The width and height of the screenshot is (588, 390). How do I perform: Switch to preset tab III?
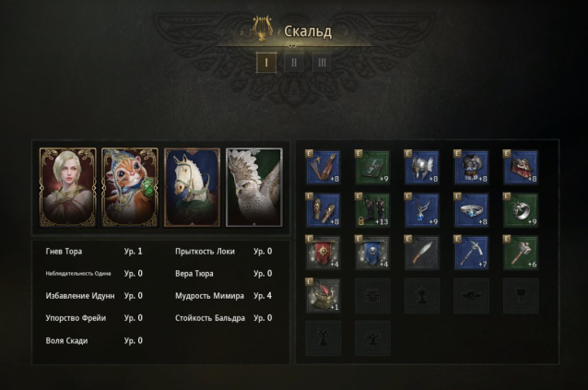coord(323,63)
